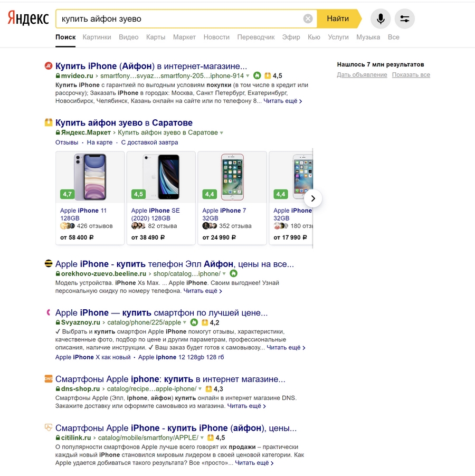Viewport: 475px width, 476px height.
Task: Click the reviewer avatars for iPhone SE (2020)
Action: click(x=138, y=226)
